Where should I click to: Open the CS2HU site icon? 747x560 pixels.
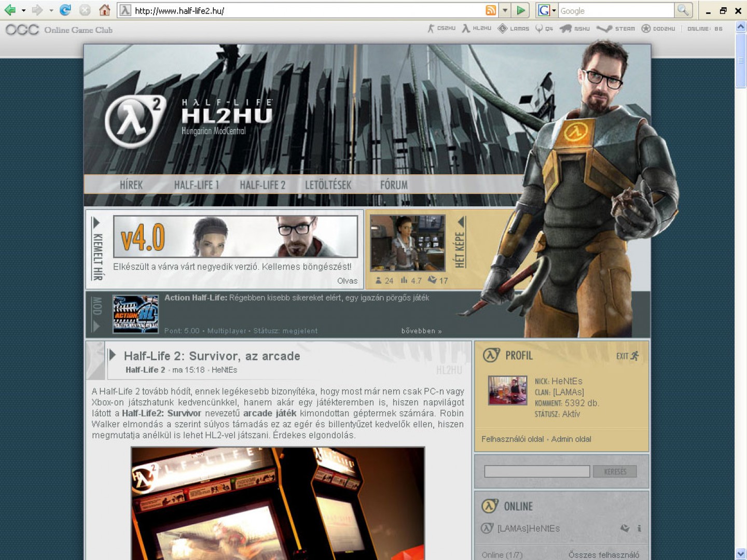(441, 29)
